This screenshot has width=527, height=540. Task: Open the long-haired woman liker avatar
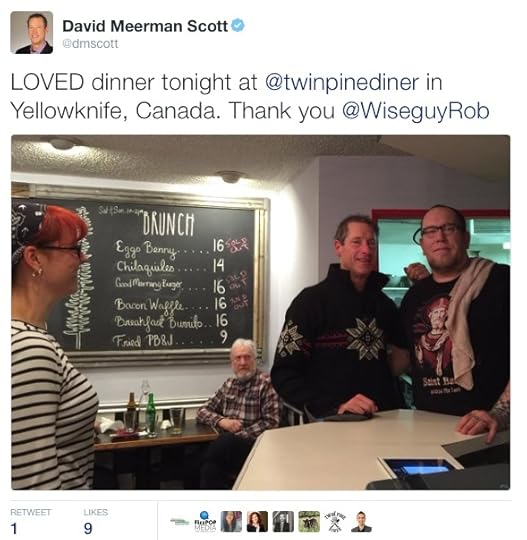[x=231, y=521]
